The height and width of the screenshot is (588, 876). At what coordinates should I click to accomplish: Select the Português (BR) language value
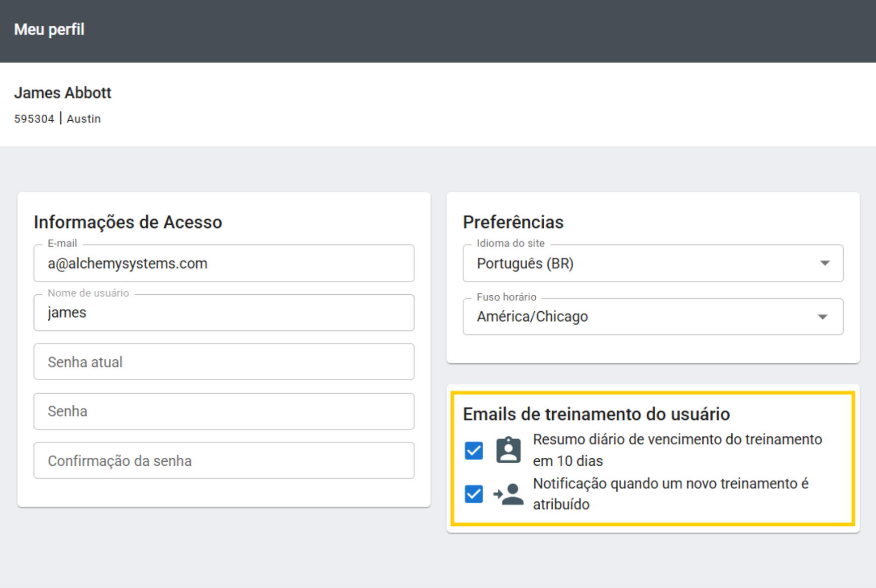[x=525, y=263]
